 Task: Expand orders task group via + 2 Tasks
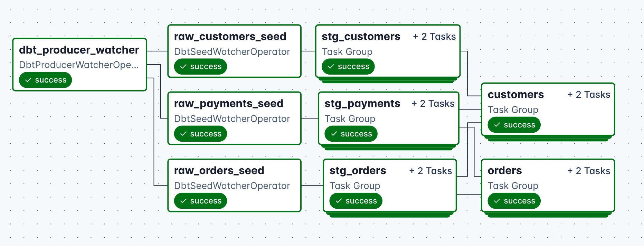click(589, 171)
